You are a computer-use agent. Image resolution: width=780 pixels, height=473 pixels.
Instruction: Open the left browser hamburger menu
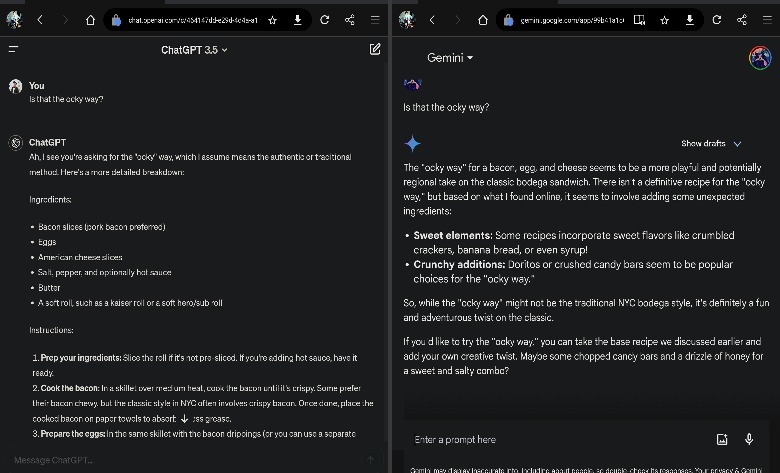[375, 19]
